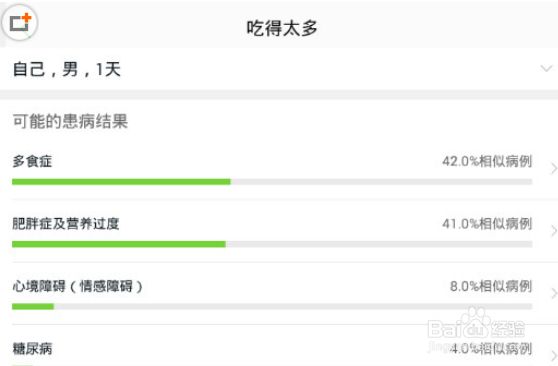The height and width of the screenshot is (366, 558).
Task: Expand the 自己,男,1天 profile dropdown arrow
Action: 546,68
